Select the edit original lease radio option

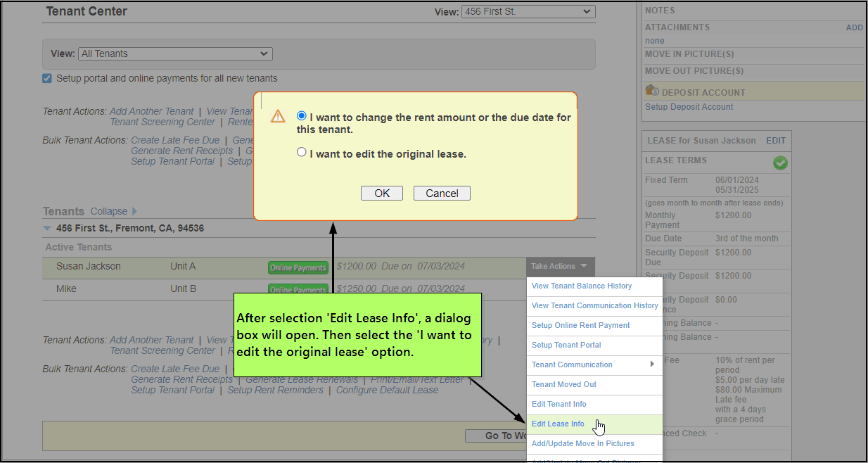coord(302,152)
